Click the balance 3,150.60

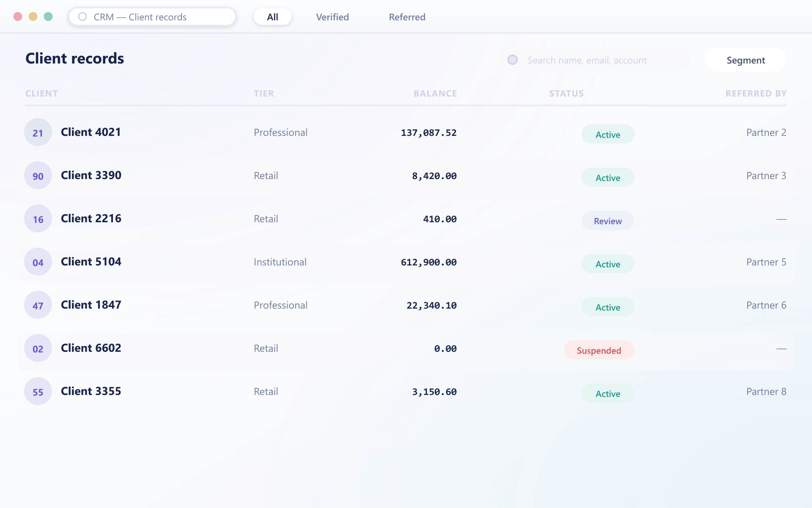point(434,392)
